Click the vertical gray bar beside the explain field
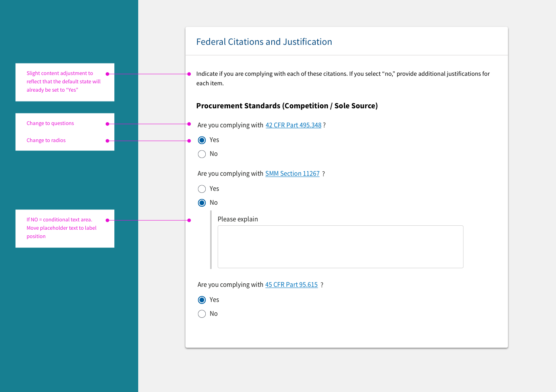Image resolution: width=556 pixels, height=392 pixels. [211, 240]
